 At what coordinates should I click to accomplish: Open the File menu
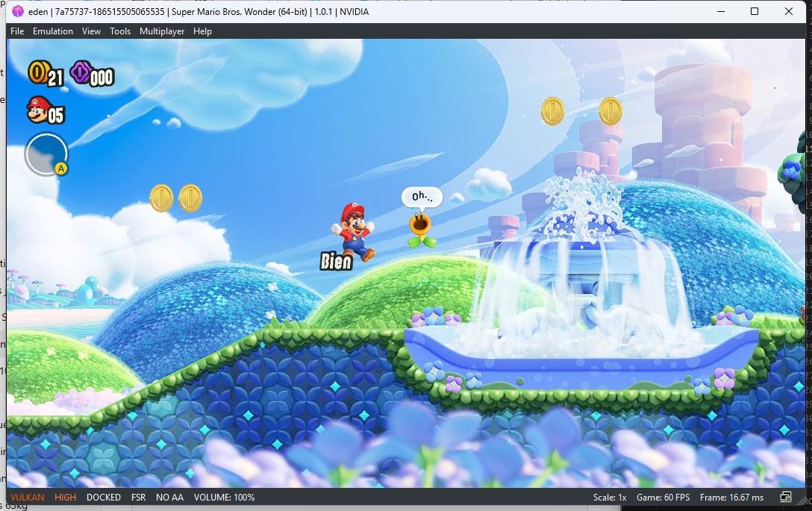17,31
